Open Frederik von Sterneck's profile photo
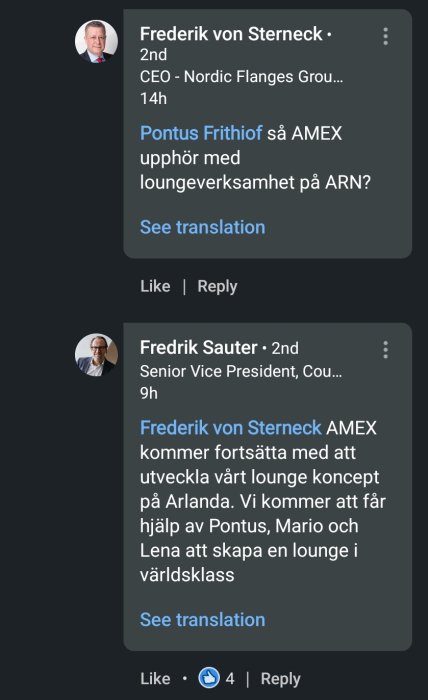Screen dimensions: 428x700 96,42
